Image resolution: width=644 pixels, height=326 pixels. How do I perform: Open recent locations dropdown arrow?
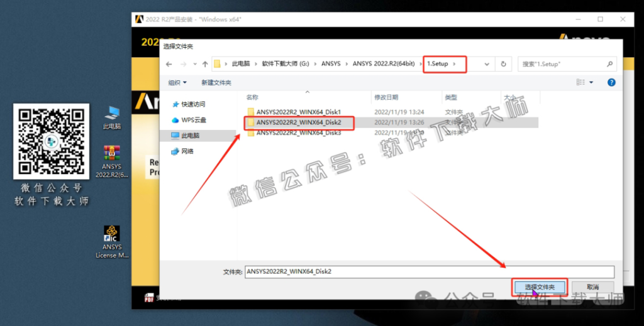[195, 64]
